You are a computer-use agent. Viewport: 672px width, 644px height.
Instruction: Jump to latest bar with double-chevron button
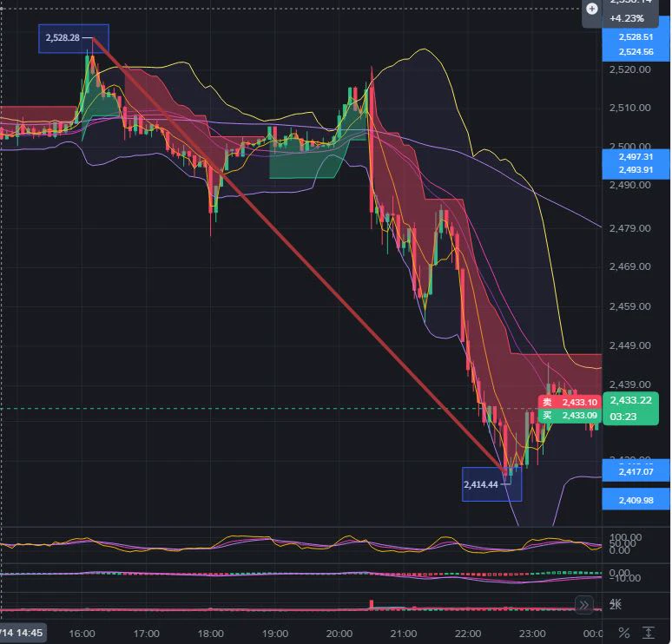tap(583, 605)
